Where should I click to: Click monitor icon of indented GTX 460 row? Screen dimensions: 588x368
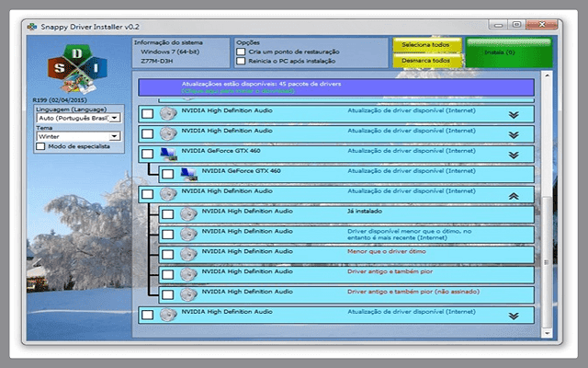pos(188,174)
